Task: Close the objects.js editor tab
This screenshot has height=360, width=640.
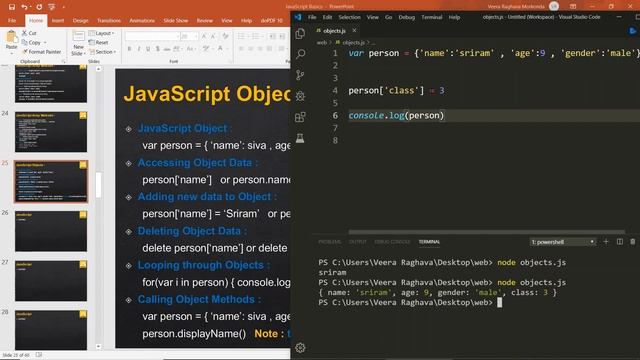Action: (354, 31)
